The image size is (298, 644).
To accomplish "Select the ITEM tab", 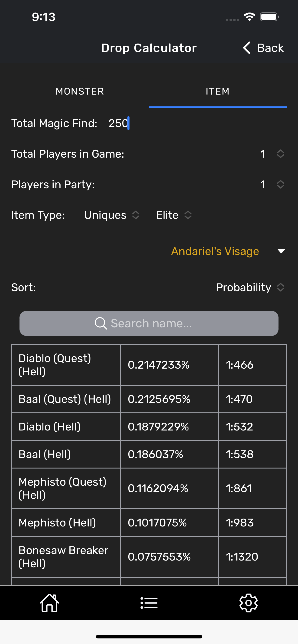I will pos(218,91).
